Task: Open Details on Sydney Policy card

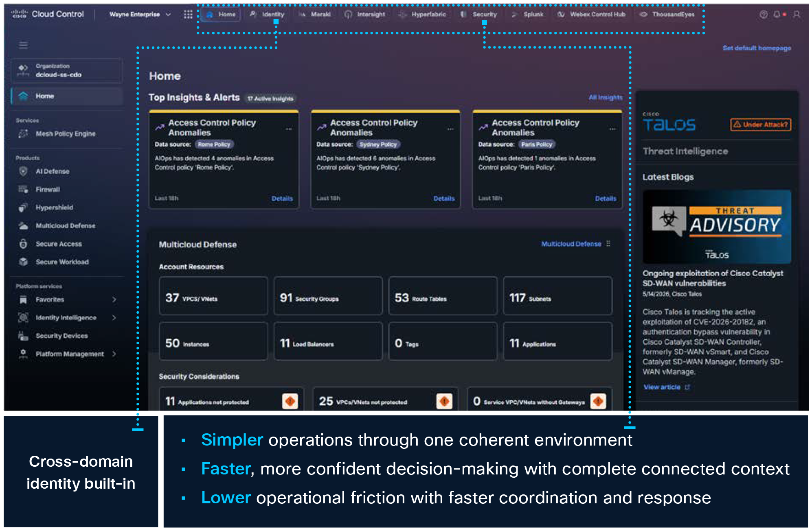Action: tap(444, 199)
